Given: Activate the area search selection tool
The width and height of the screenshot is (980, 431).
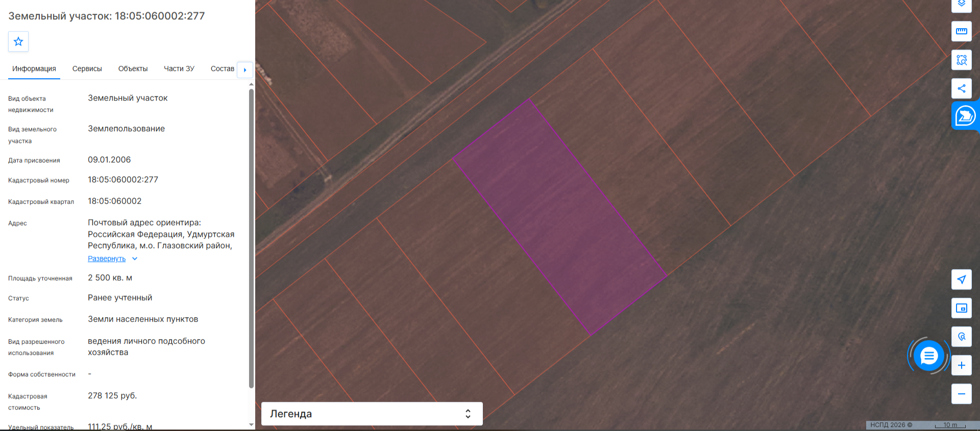Looking at the screenshot, I should click(x=962, y=60).
